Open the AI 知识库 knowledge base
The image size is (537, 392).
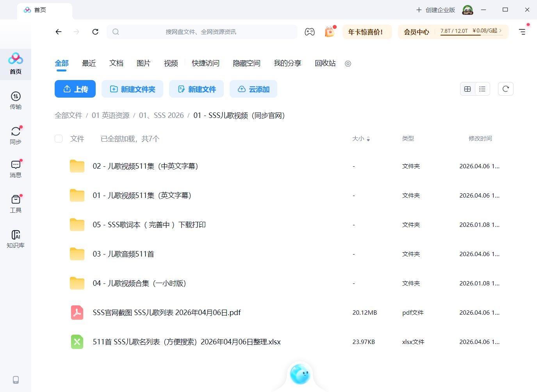16,238
